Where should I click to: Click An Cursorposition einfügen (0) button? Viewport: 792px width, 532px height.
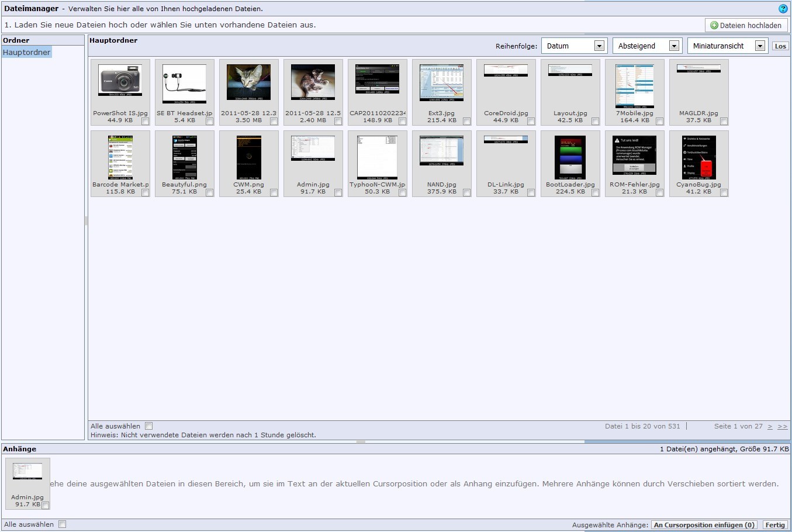704,525
